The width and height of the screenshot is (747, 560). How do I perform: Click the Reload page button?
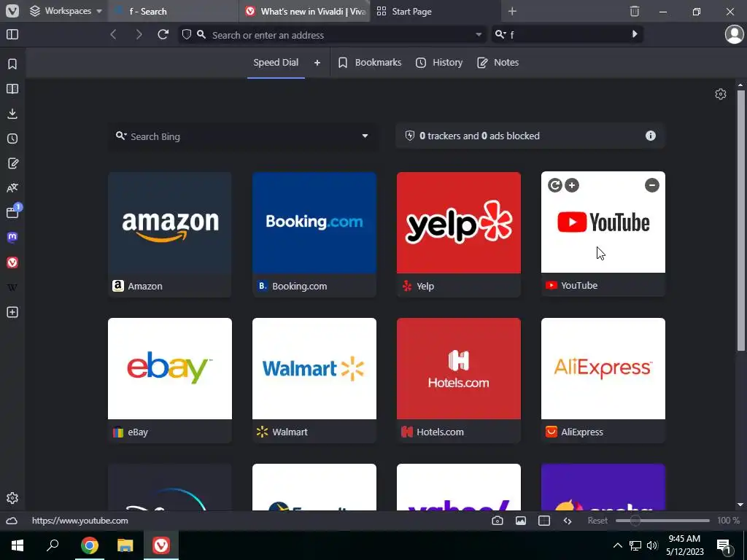pyautogui.click(x=163, y=34)
